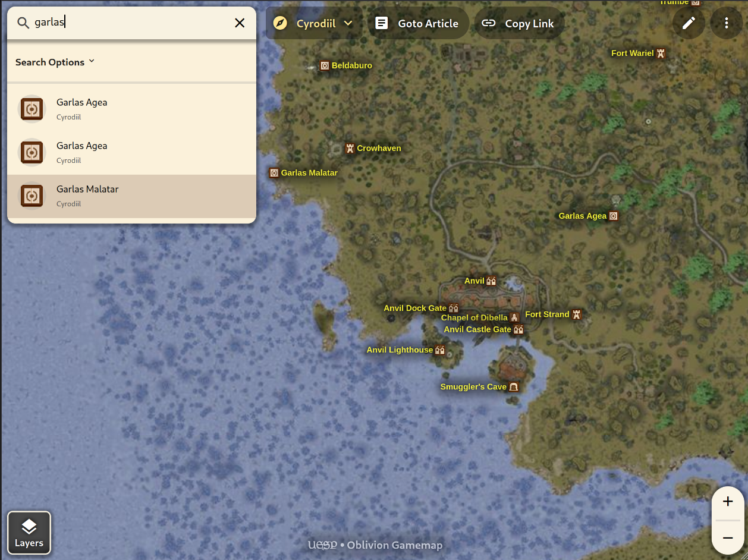This screenshot has width=748, height=560.
Task: Click the 'Anvil Dock Gate' map label
Action: point(415,308)
